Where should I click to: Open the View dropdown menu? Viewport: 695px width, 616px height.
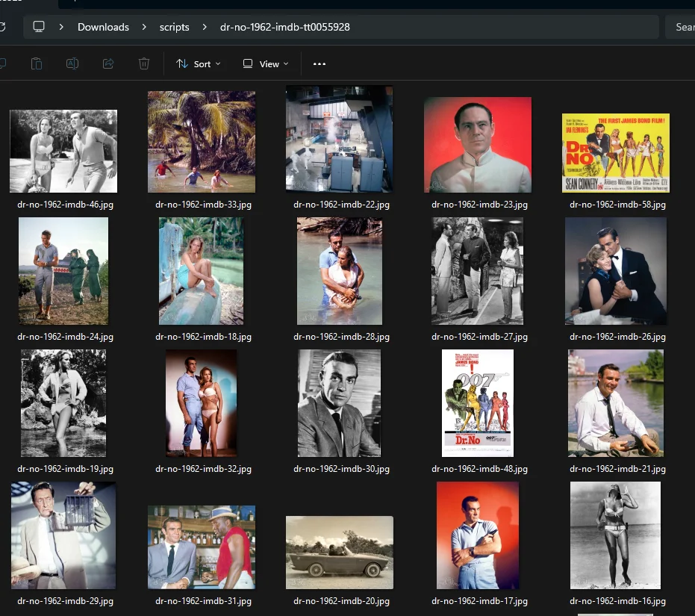pos(266,64)
